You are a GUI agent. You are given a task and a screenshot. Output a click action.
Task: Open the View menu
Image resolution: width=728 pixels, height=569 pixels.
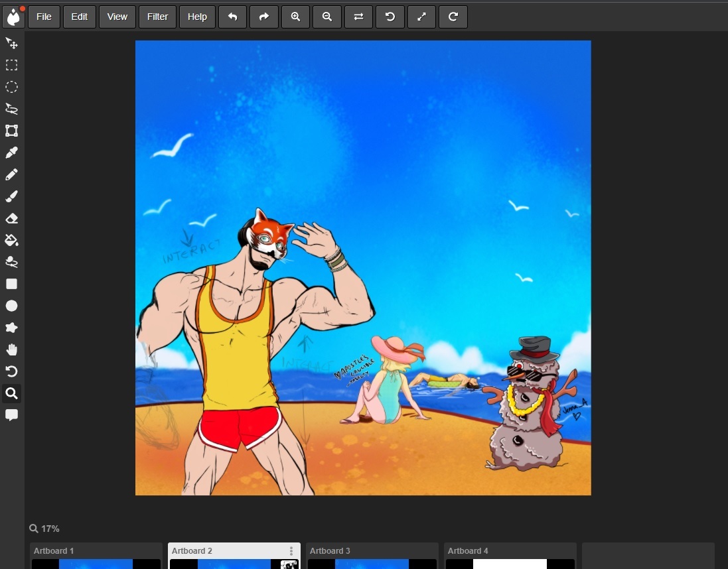[x=117, y=17]
